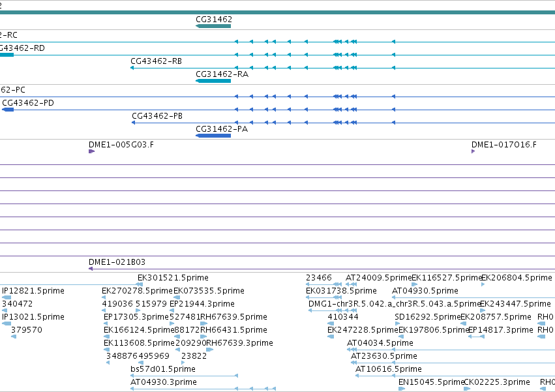This screenshot has width=555, height=392.
Task: Click the DME1-005G03.F arrow glyph
Action: click(92, 151)
